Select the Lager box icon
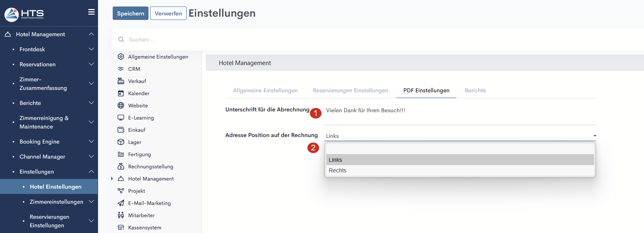Screen dimensions: 644x233 121,142
